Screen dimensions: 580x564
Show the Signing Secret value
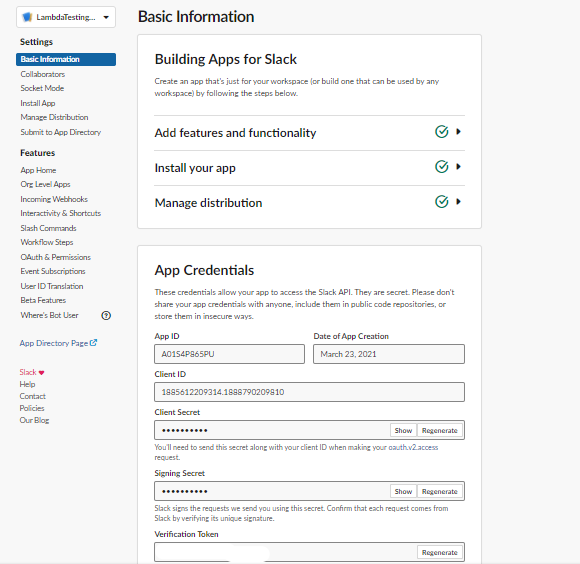pos(403,491)
